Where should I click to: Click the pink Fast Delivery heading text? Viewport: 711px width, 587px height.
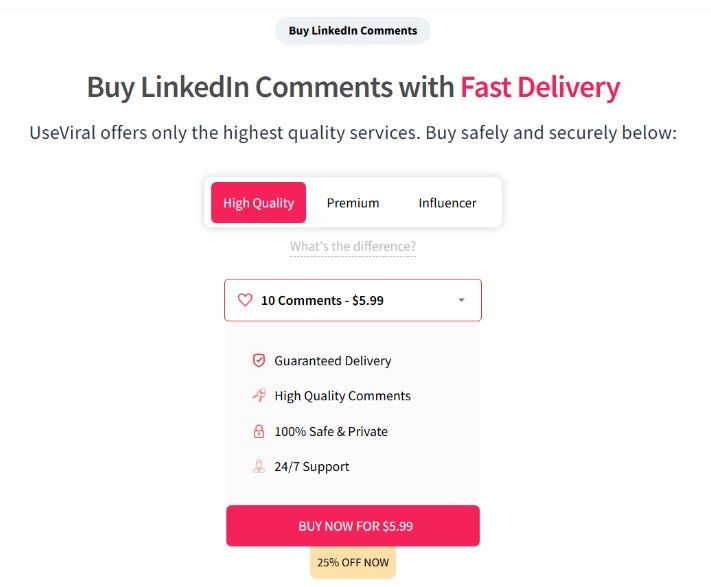pyautogui.click(x=540, y=87)
